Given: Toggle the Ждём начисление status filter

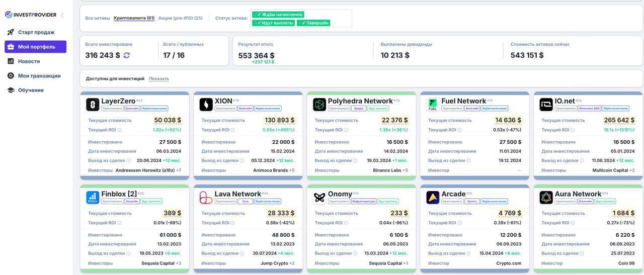Looking at the screenshot, I should tap(278, 15).
